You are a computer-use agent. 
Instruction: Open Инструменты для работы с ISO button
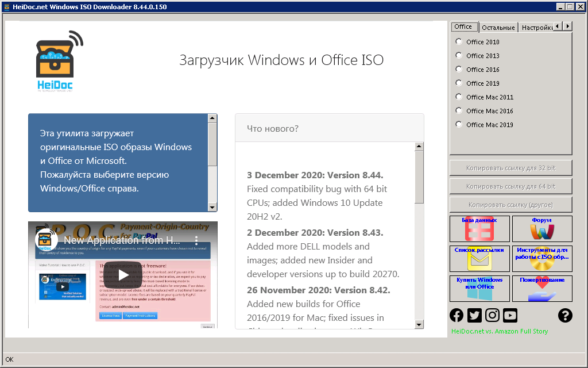(542, 258)
